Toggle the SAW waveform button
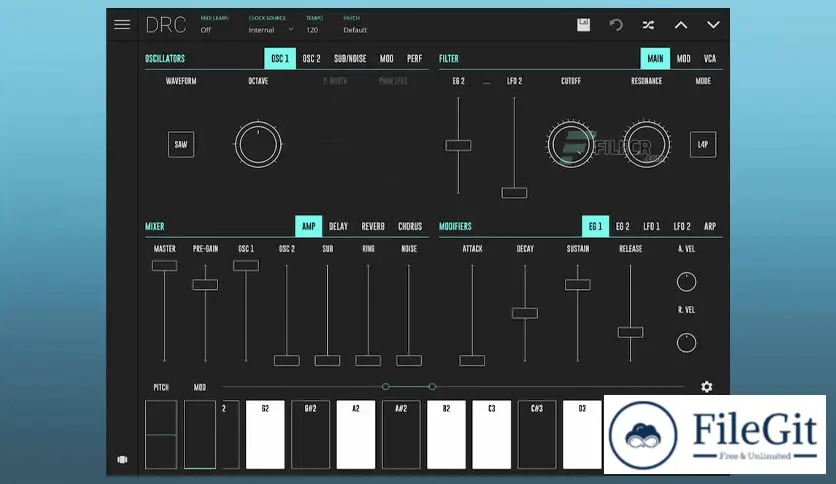This screenshot has height=484, width=836. (181, 145)
